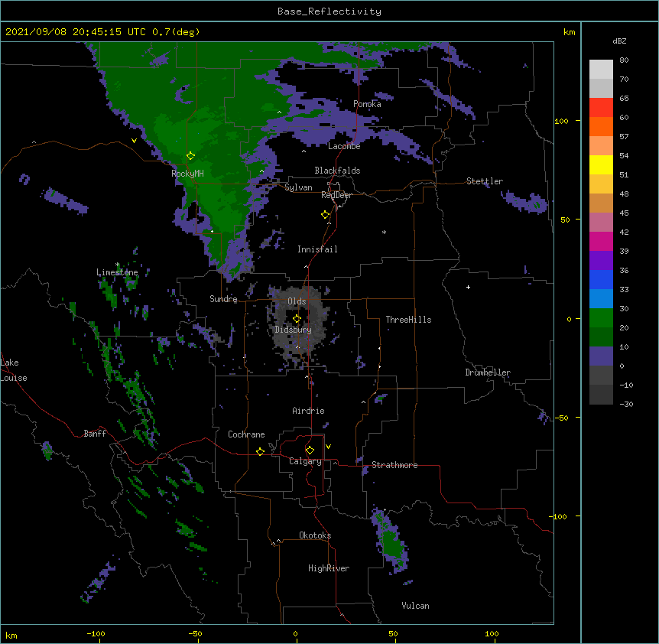Click the km label at bottom left

[x=11, y=636]
